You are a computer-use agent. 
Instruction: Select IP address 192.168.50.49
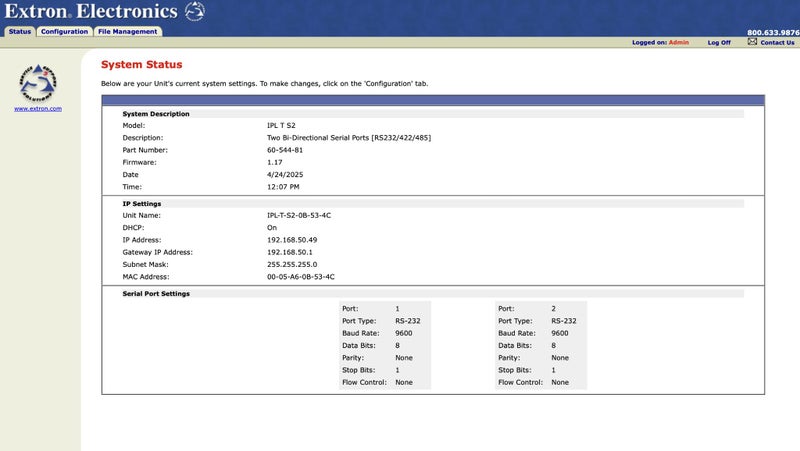292,240
